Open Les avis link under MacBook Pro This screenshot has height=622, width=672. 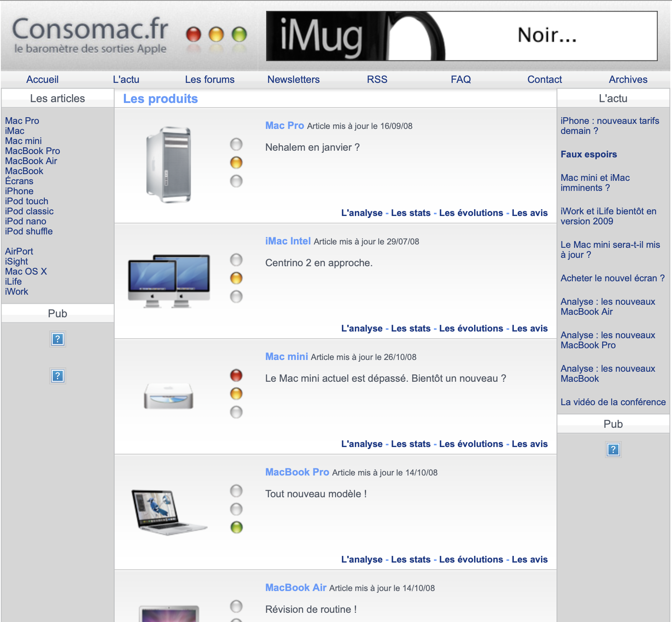pos(529,560)
